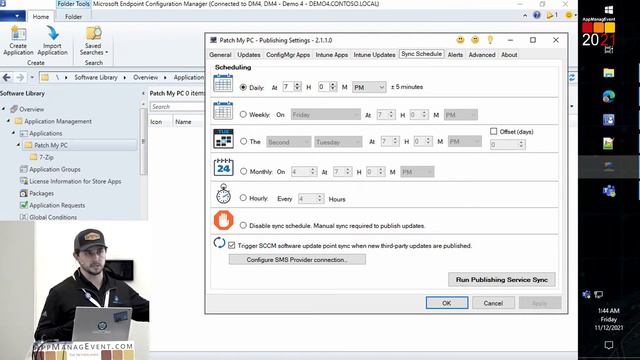Collapse the Application Management tree node

pos(9,121)
